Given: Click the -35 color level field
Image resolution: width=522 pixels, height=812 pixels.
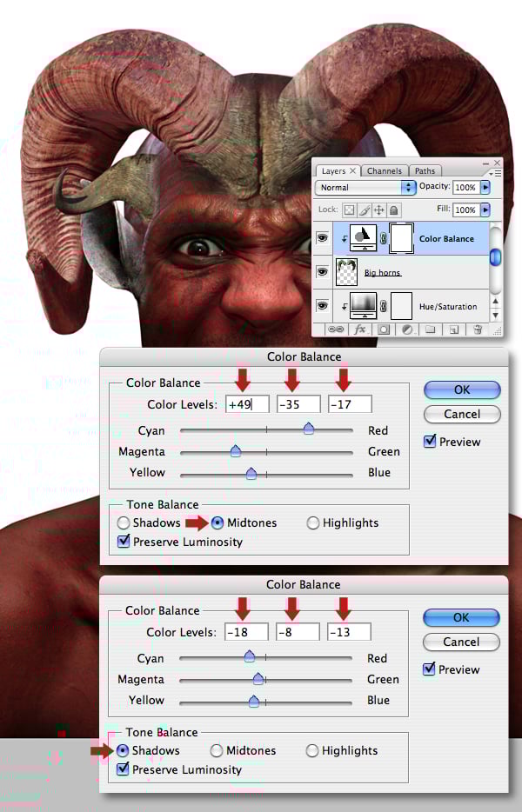Looking at the screenshot, I should 298,404.
